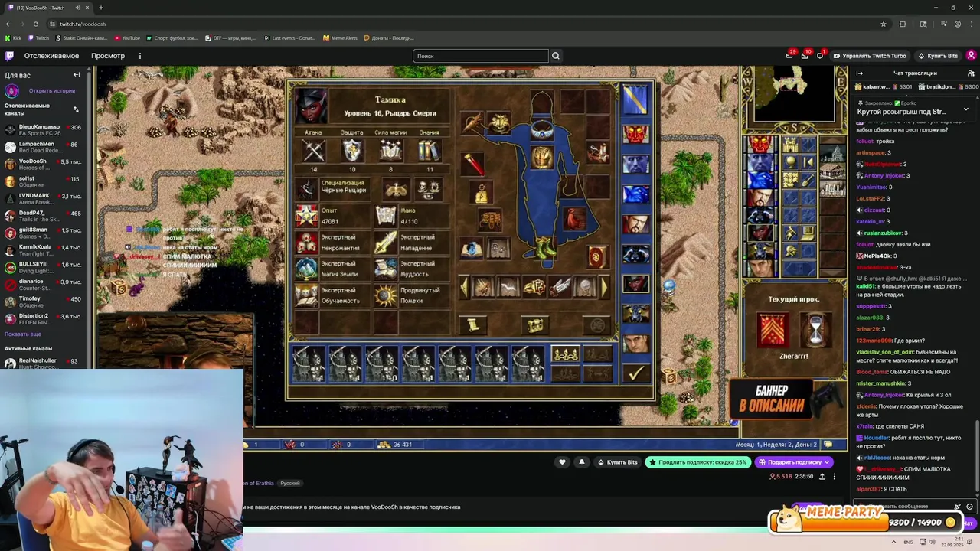
Task: Open DiegoKanpasso channel in sidebar
Action: (x=44, y=130)
